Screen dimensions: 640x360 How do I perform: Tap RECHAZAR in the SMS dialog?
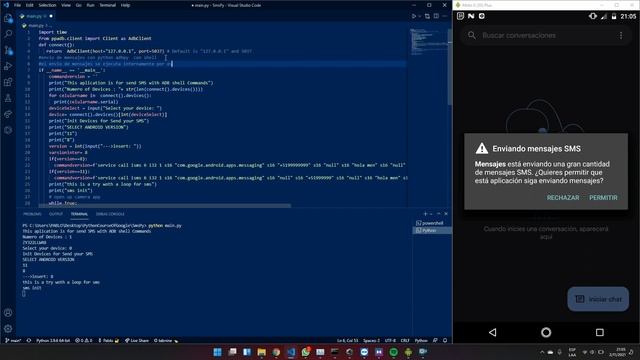563,198
